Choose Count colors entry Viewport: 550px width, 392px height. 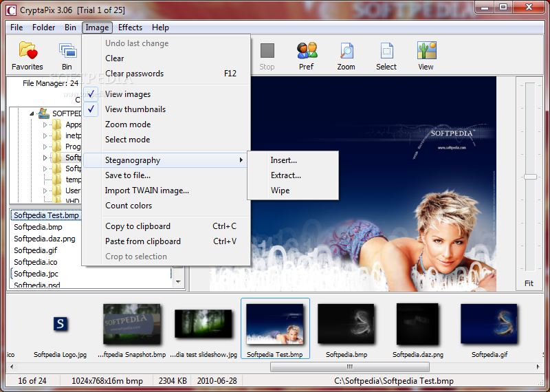coord(166,206)
